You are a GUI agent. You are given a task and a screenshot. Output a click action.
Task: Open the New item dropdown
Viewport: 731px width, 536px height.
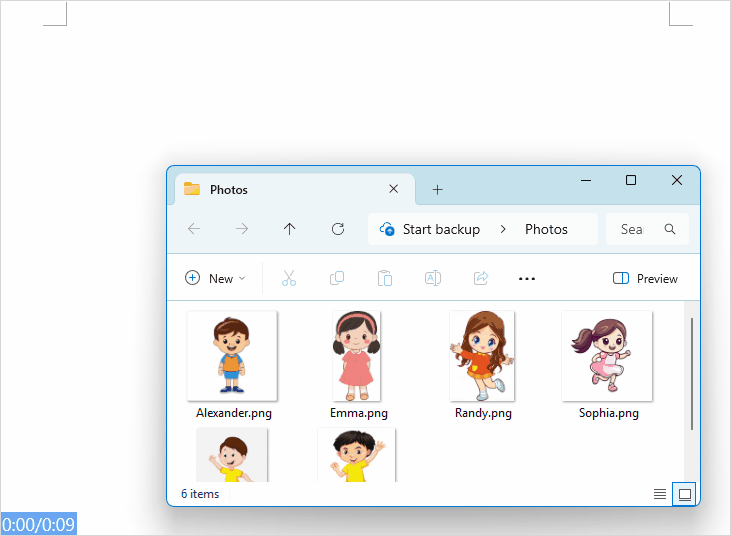215,278
